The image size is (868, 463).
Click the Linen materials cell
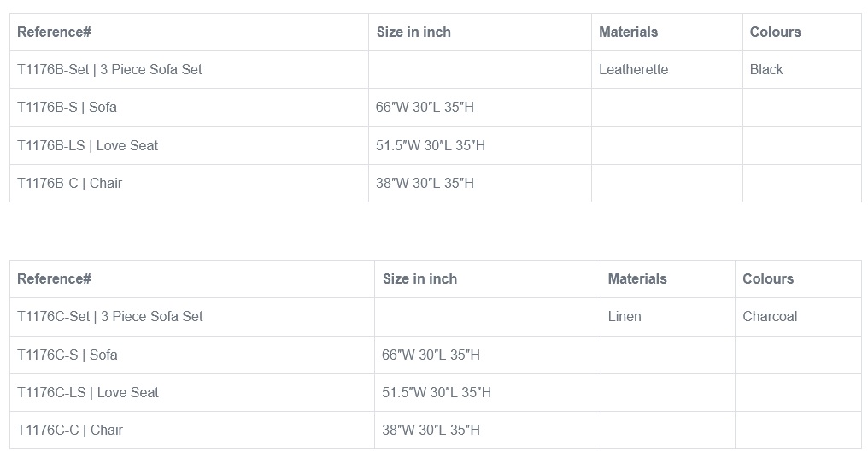(x=625, y=317)
